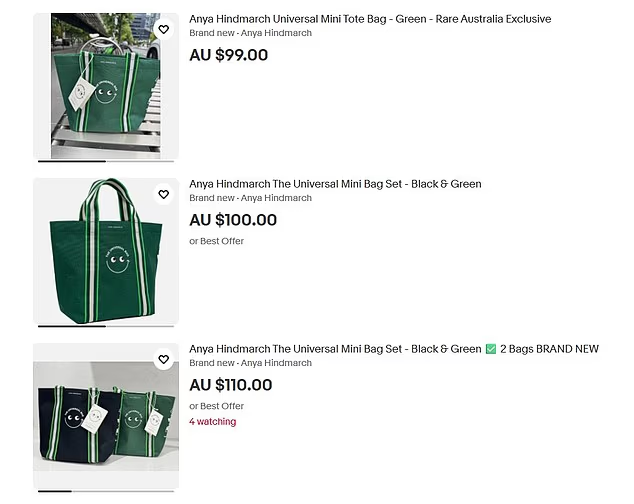
Task: Save the $99.00 green tote to watchlist
Action: (163, 30)
